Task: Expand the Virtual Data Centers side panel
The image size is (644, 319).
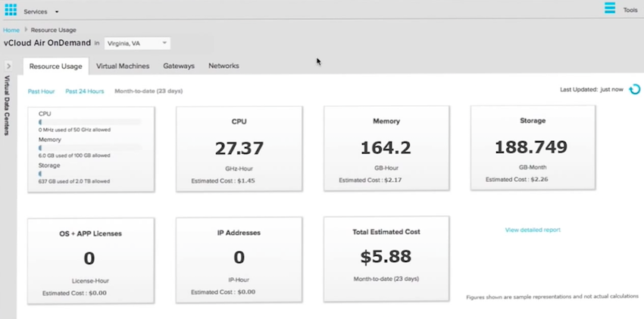Action: click(x=8, y=66)
